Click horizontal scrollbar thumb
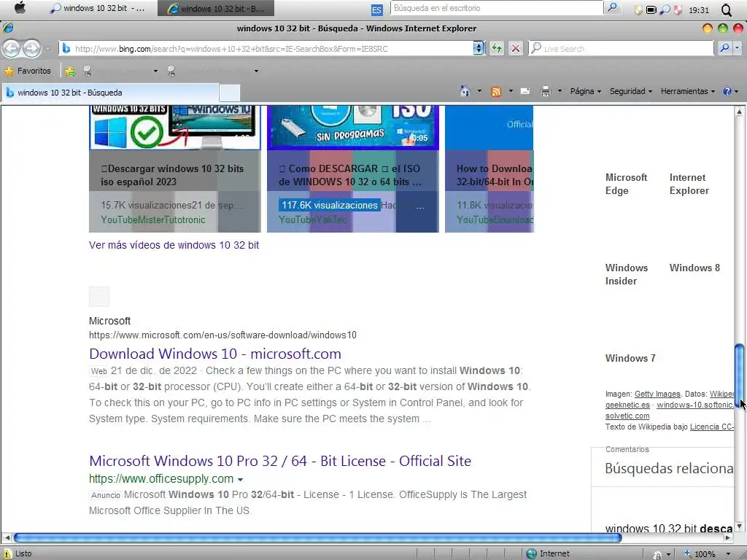The width and height of the screenshot is (747, 560). pyautogui.click(x=318, y=537)
